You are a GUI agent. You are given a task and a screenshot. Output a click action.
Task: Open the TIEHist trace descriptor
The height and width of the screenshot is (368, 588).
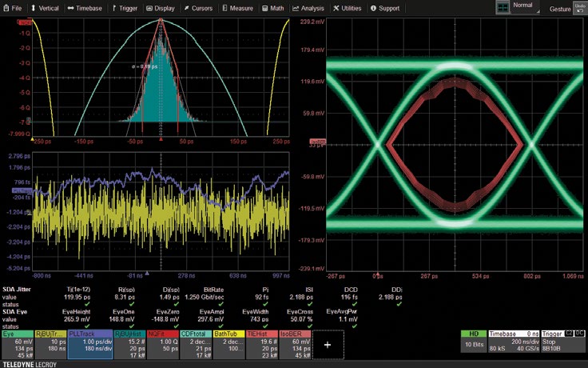260,343
